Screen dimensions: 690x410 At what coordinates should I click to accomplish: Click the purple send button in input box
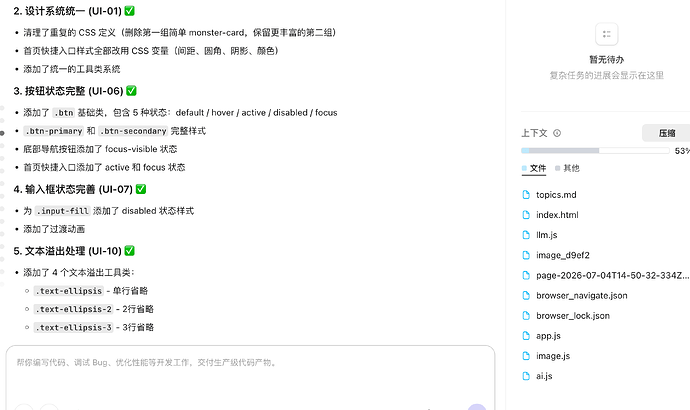pos(477,407)
